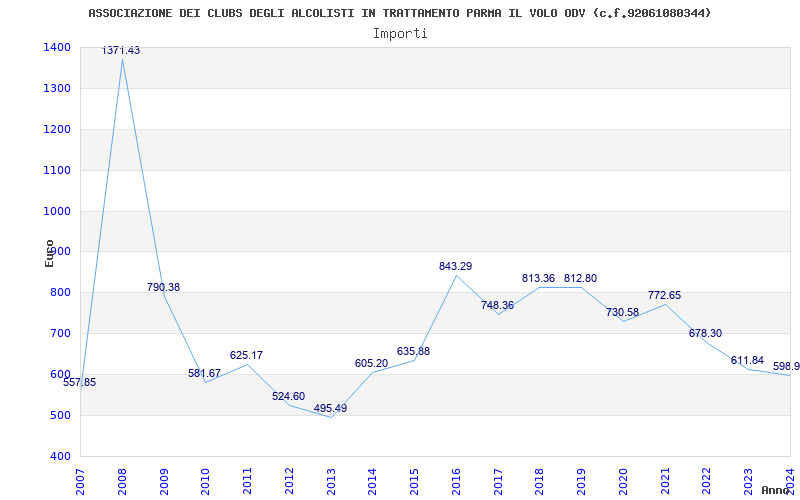This screenshot has height=500, width=800.
Task: Click the 'Euro' y-axis title
Action: click(x=49, y=253)
